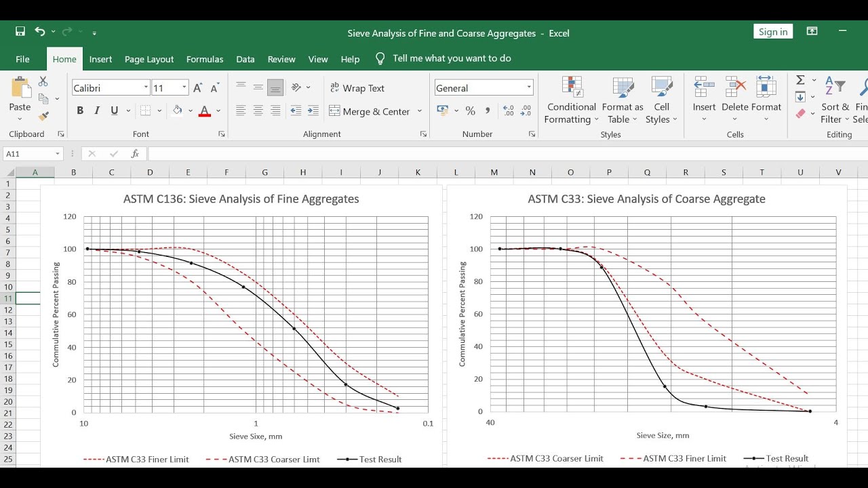Viewport: 868px width, 488px height.
Task: Select the Format Painter brush
Action: [43, 117]
